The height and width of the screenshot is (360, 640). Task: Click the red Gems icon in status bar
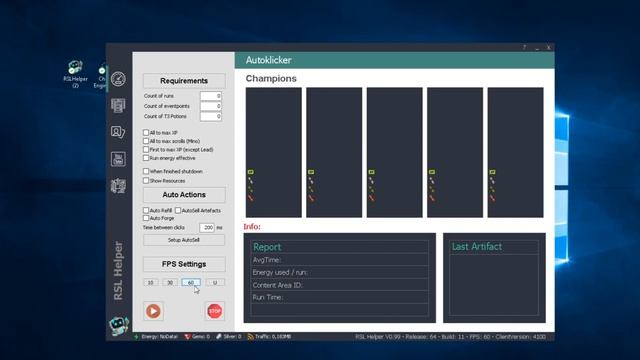coord(187,337)
